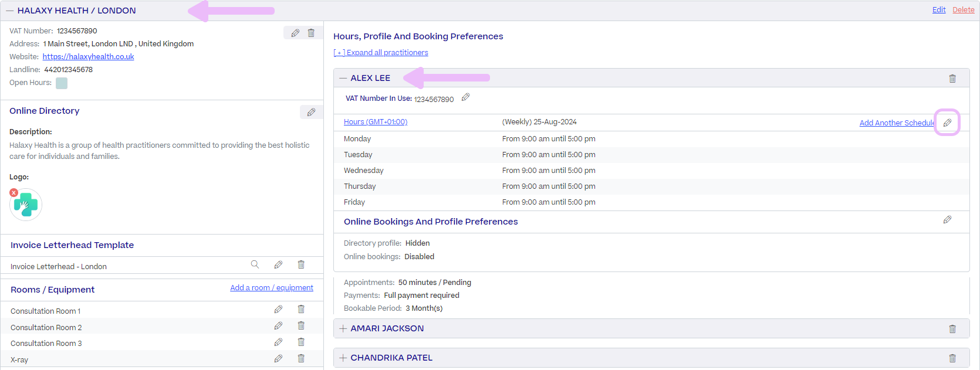This screenshot has height=370, width=980.
Task: Click the Appointments 50 minutes / Pending text
Action: 434,283
